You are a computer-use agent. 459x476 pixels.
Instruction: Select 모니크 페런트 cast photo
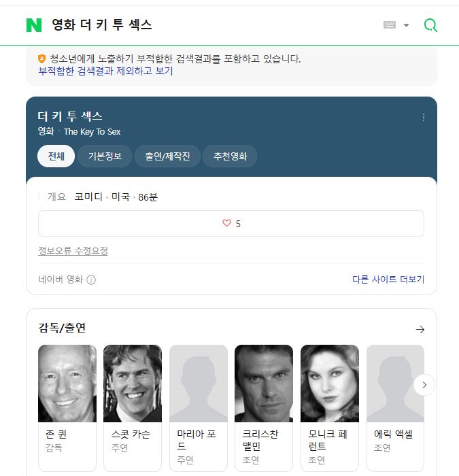(x=330, y=384)
